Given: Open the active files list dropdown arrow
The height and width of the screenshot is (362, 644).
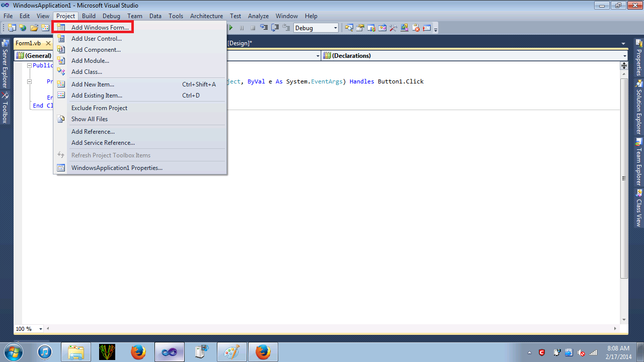Looking at the screenshot, I should click(624, 44).
